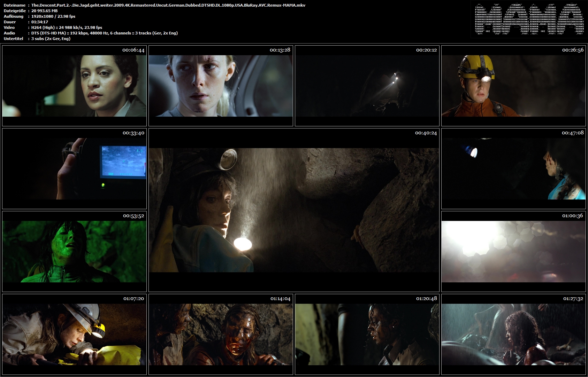Open the thumbnail at 00:20:12
The image size is (588, 377).
[367, 86]
